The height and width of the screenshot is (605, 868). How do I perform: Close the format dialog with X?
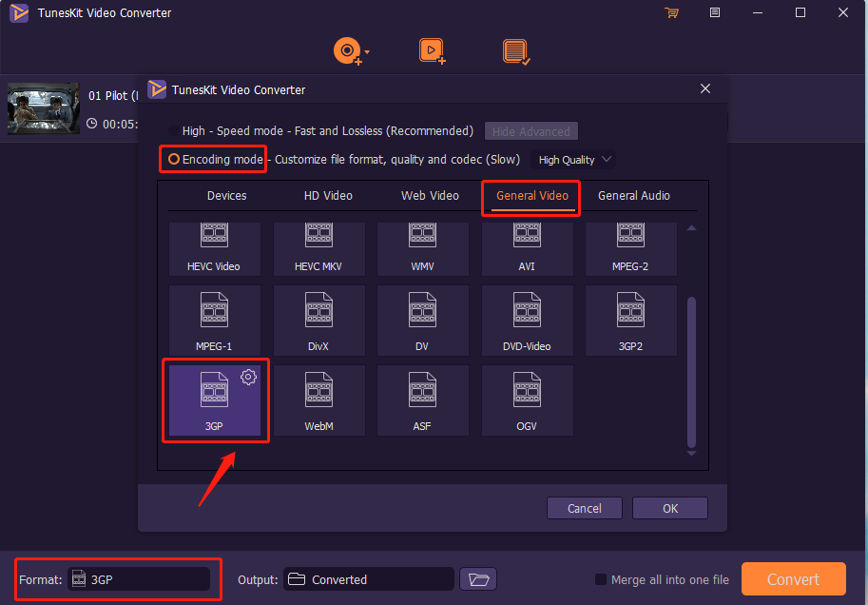(x=705, y=88)
